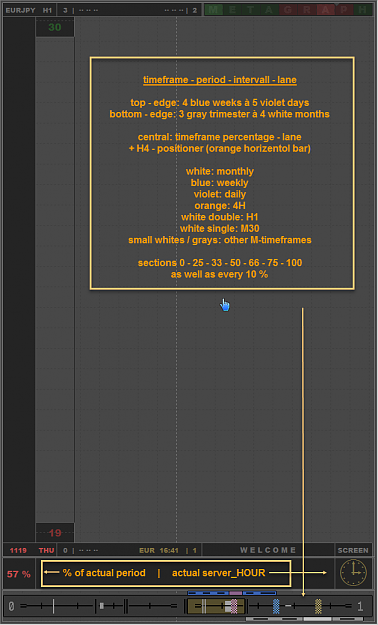Click the red R tile in METAGRAPH
The height and width of the screenshot is (625, 378).
pos(307,10)
